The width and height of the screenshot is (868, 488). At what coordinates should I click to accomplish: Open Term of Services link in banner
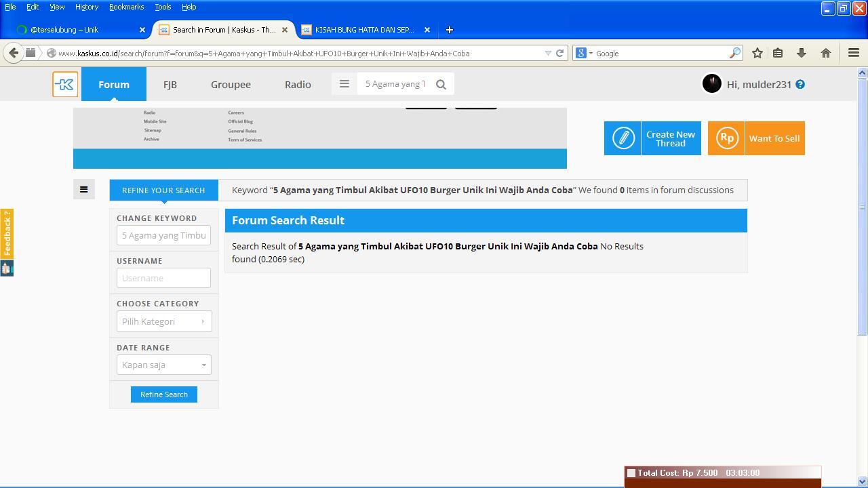coord(245,140)
